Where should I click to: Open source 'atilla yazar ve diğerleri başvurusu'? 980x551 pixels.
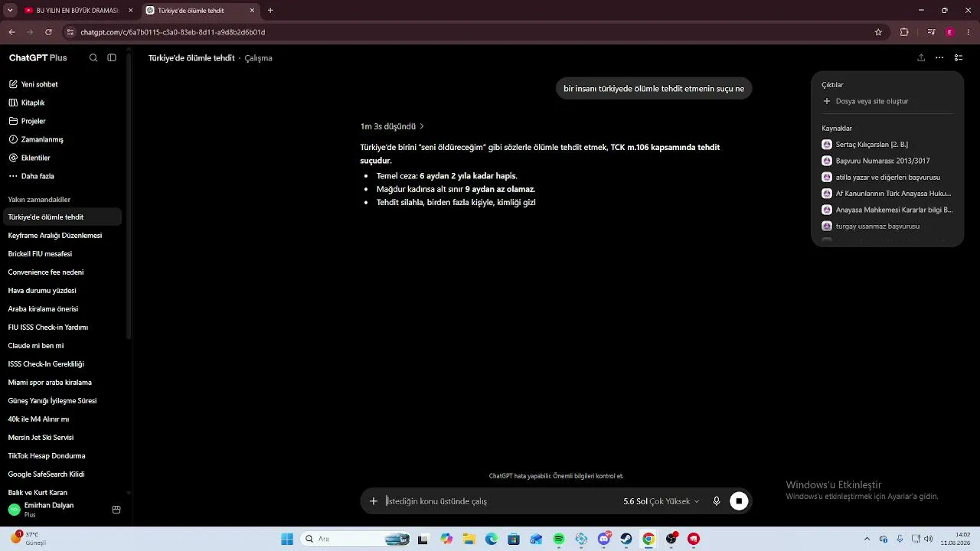coord(887,178)
